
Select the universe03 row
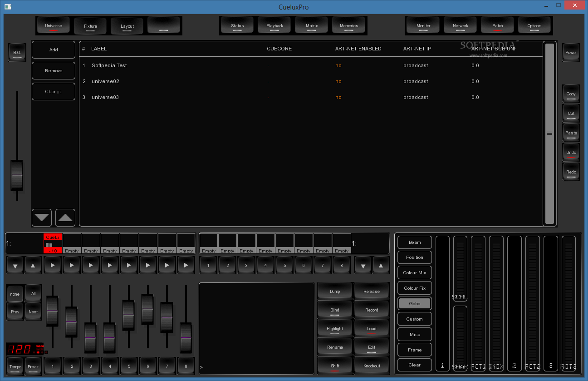311,97
